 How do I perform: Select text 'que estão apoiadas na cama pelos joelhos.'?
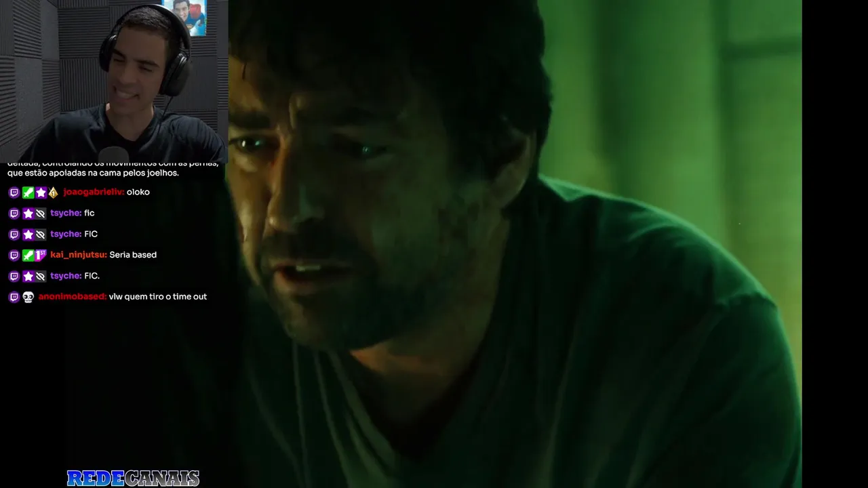[x=93, y=173]
